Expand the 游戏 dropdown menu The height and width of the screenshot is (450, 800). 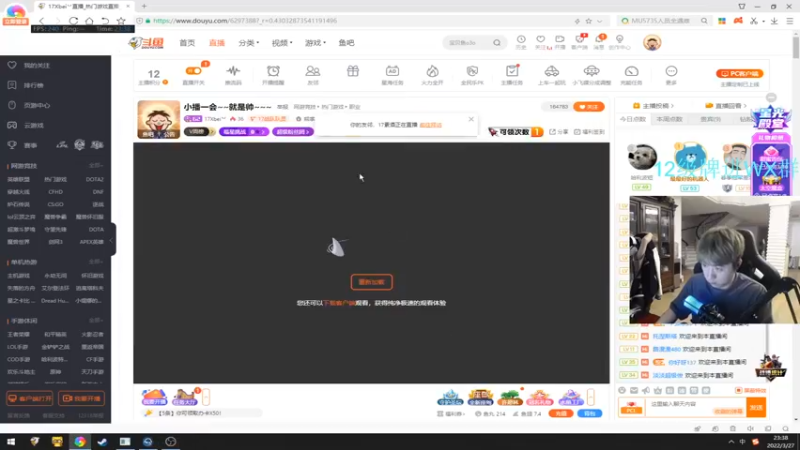coord(315,43)
